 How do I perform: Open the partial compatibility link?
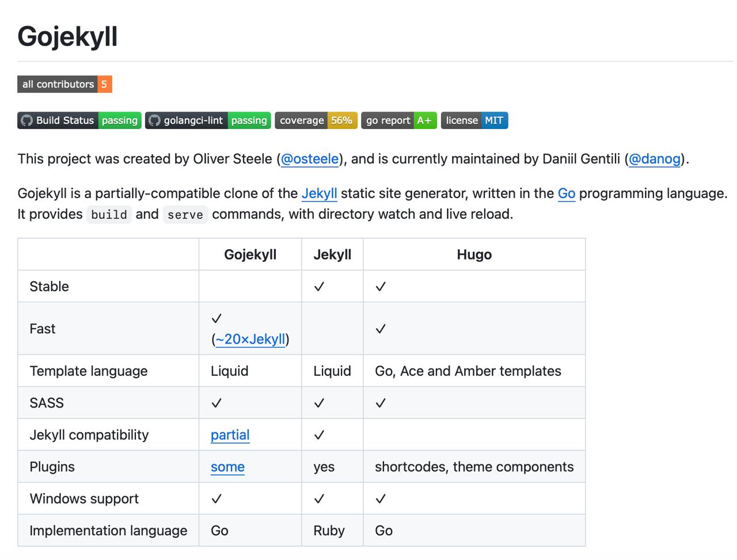pyautogui.click(x=230, y=435)
